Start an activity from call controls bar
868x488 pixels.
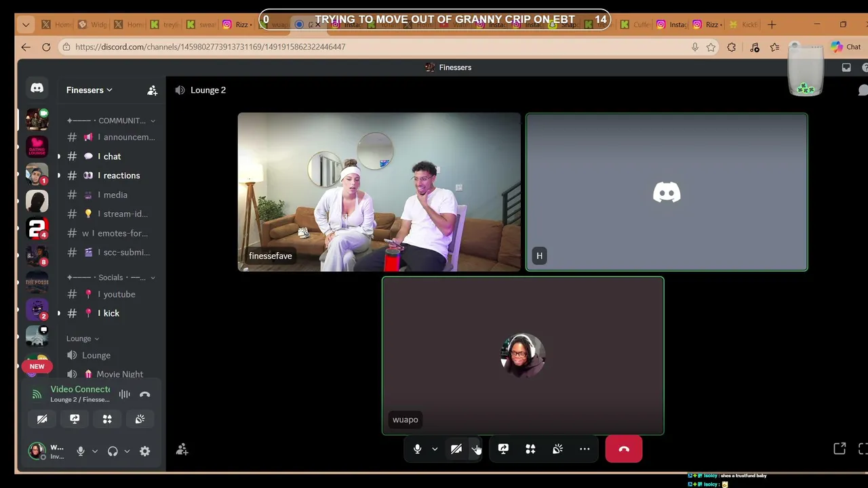point(530,449)
